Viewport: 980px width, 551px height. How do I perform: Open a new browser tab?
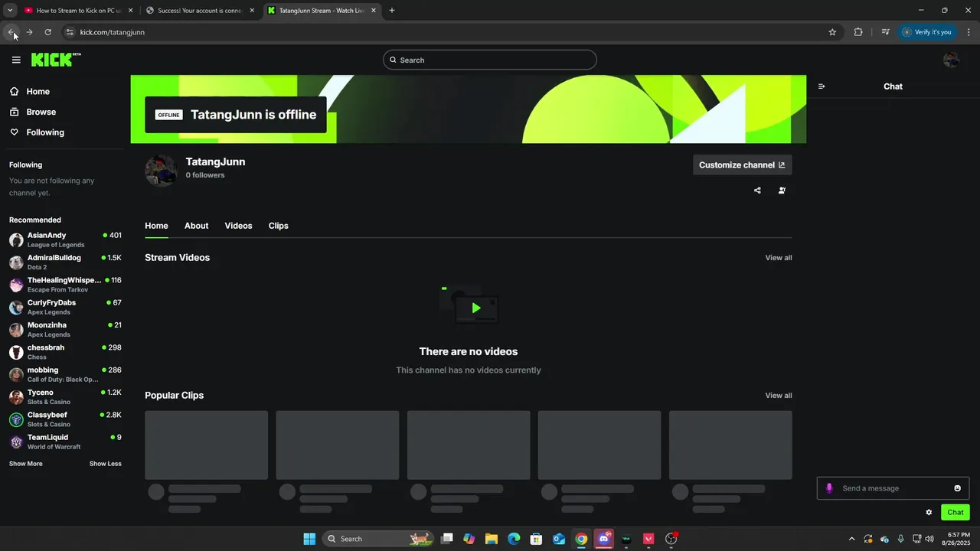pos(392,11)
